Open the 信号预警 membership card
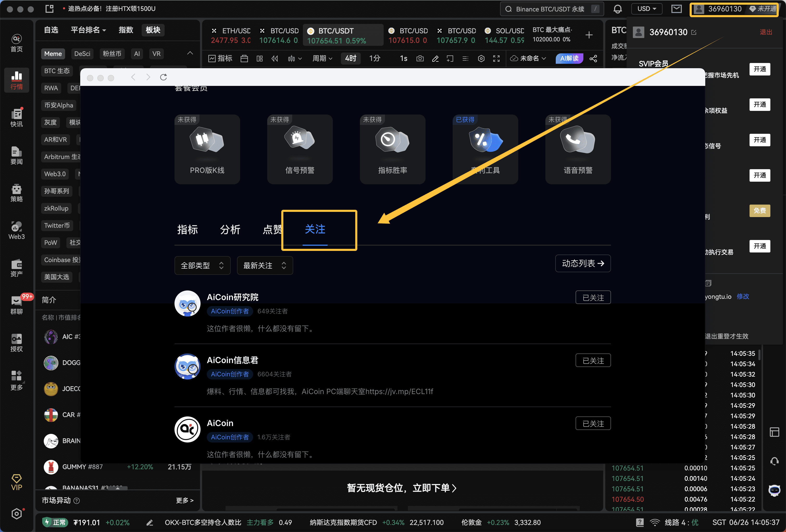 [x=300, y=149]
